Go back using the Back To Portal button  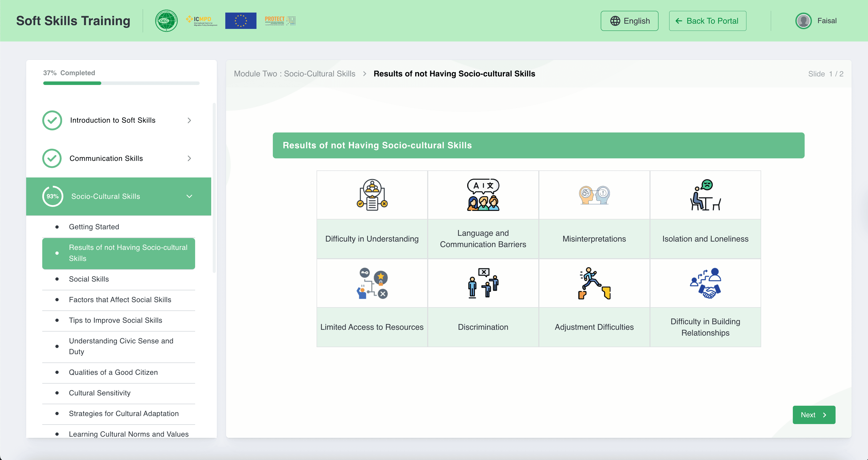708,21
